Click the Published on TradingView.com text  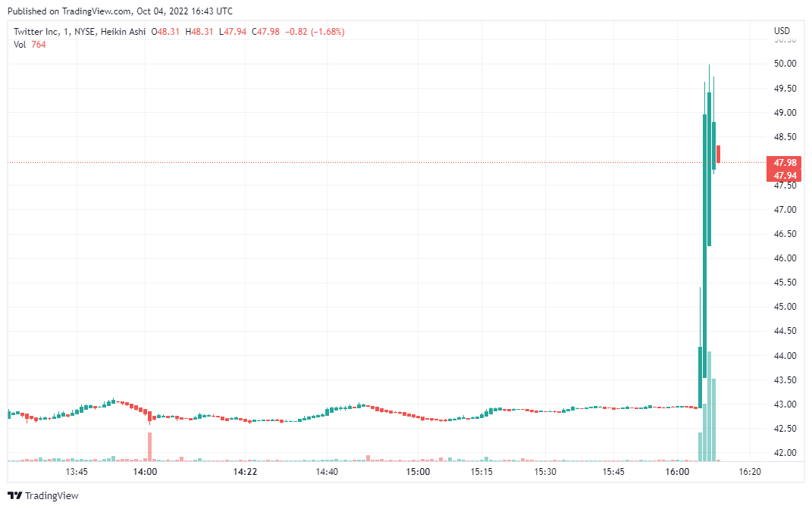point(120,11)
